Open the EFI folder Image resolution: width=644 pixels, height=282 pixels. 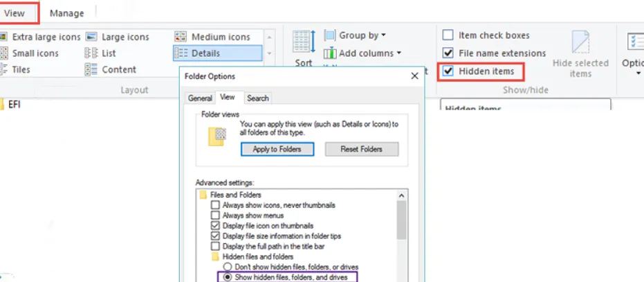tap(13, 105)
